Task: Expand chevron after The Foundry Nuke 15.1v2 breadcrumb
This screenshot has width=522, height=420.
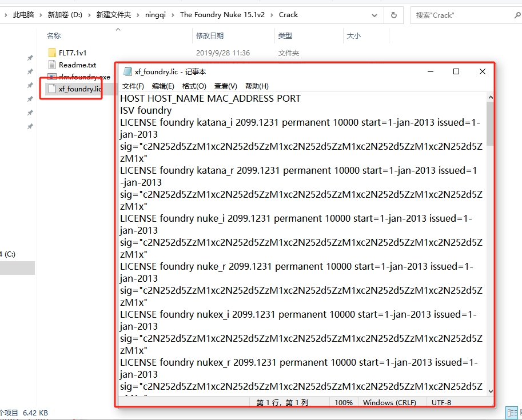Action: click(272, 15)
